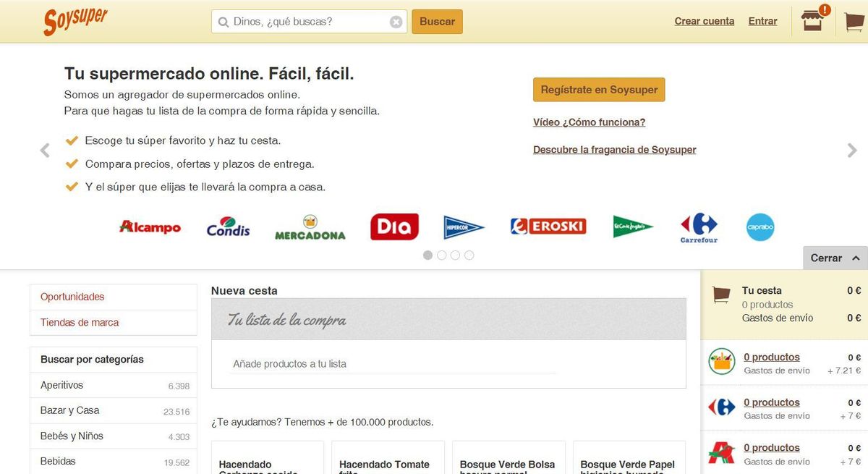Viewport: 868px width, 474px height.
Task: Select the Dia supermarket logo
Action: 394,227
